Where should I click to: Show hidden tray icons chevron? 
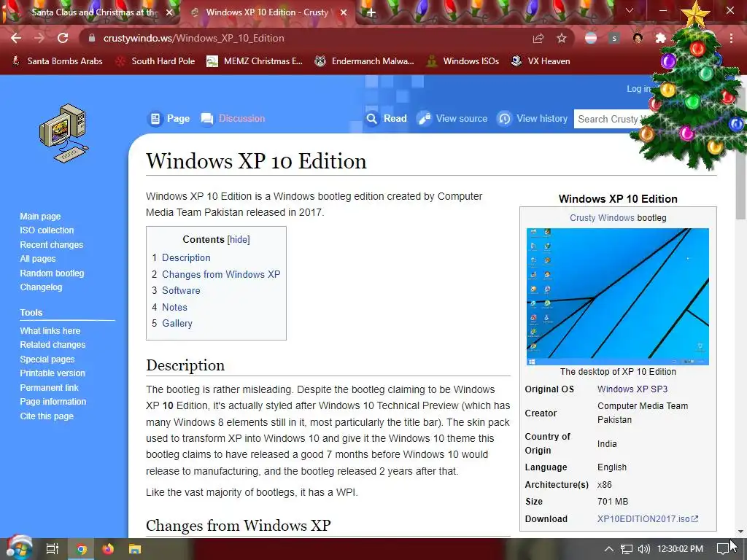pyautogui.click(x=609, y=549)
